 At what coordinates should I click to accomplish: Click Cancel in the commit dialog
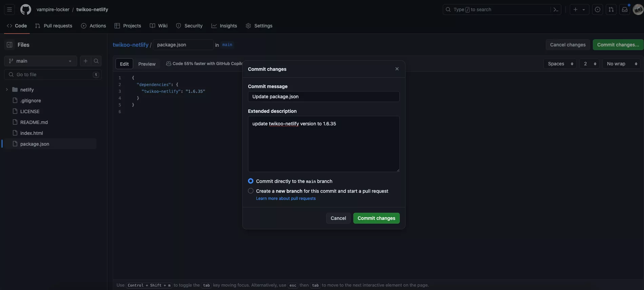point(338,218)
